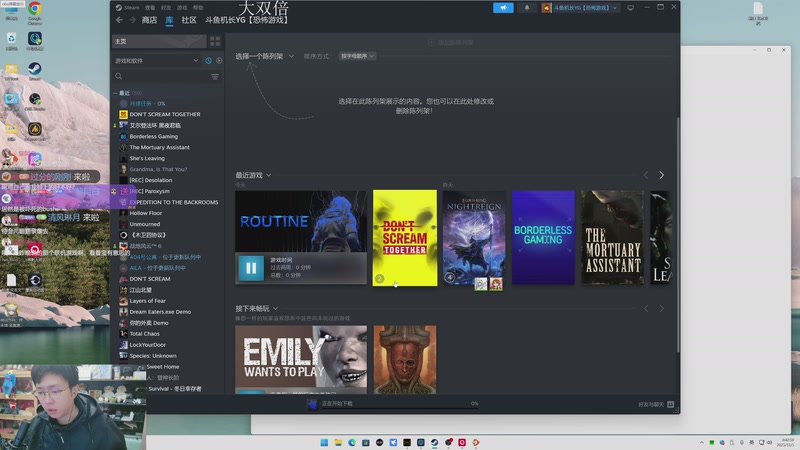This screenshot has height=450, width=800.
Task: Select [REC] Desolation in the game list
Action: tap(151, 180)
